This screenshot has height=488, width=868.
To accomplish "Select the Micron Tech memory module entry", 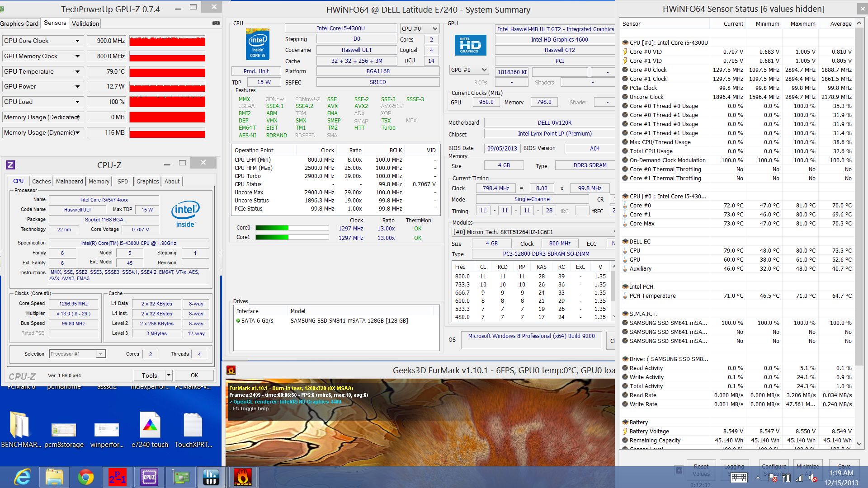I will pos(533,232).
